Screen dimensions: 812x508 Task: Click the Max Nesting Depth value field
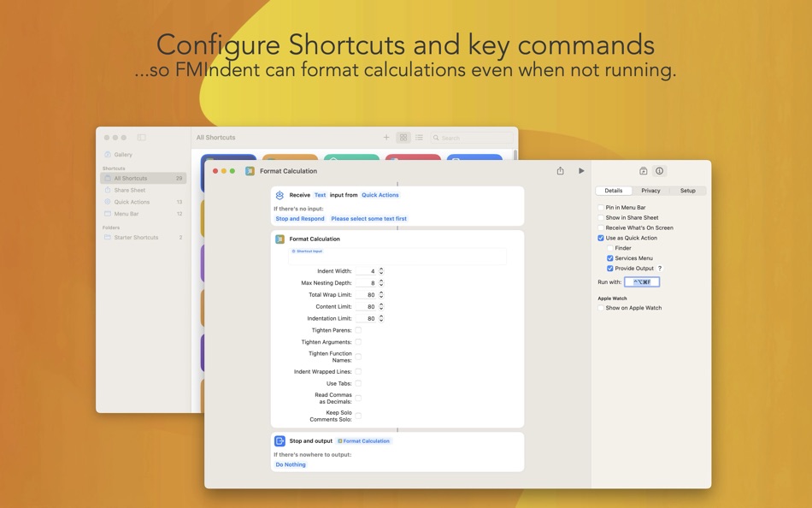(366, 283)
